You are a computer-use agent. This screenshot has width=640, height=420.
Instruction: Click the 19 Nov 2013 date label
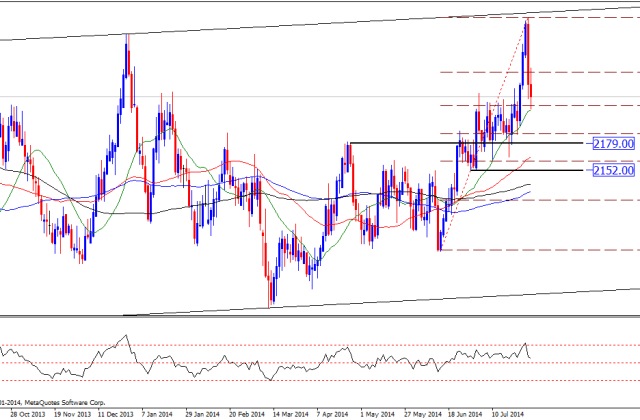click(x=72, y=414)
